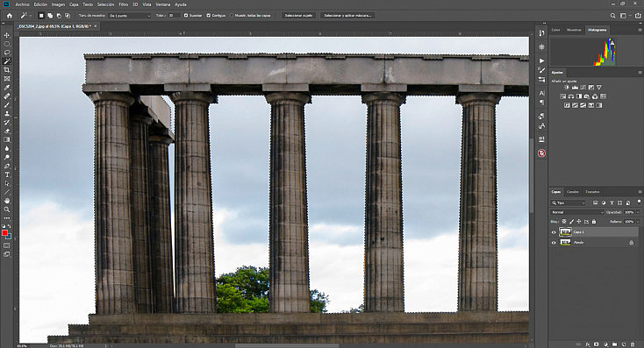The width and height of the screenshot is (644, 348).
Task: Add Curves adjustment
Action: click(x=583, y=88)
